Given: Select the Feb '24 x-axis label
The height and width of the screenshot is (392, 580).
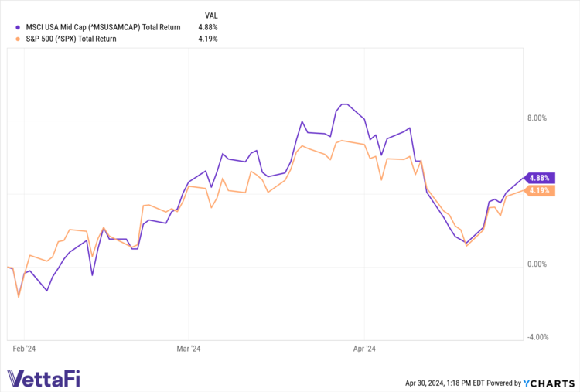Looking at the screenshot, I should click(25, 349).
